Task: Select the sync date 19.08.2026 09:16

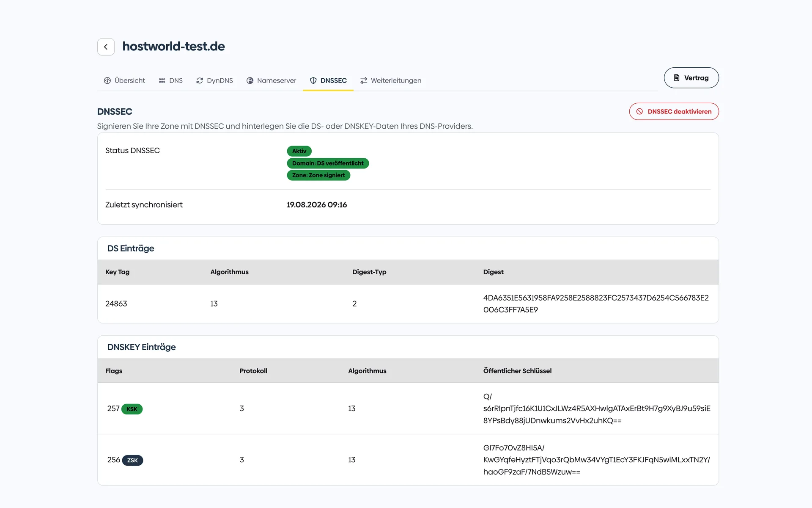Action: tap(317, 205)
